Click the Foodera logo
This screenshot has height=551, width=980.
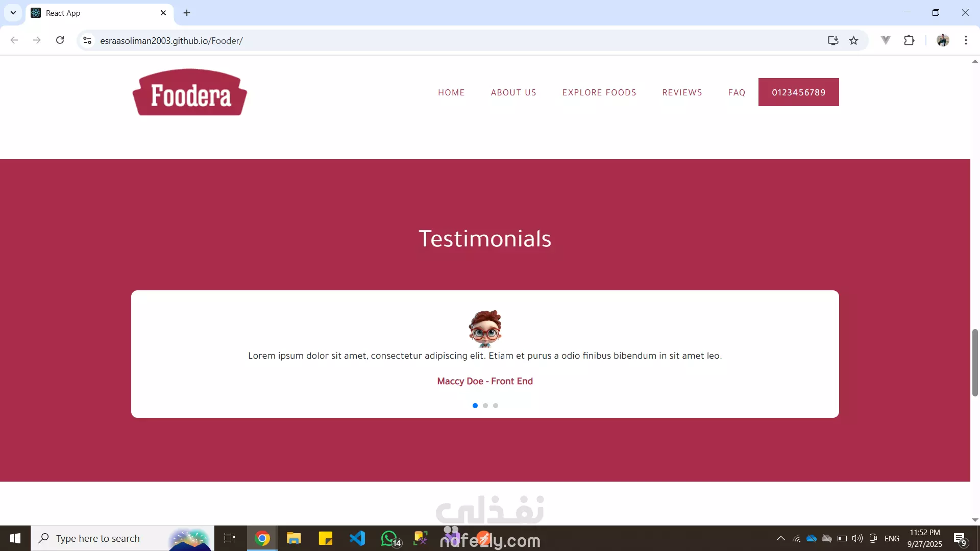(189, 92)
